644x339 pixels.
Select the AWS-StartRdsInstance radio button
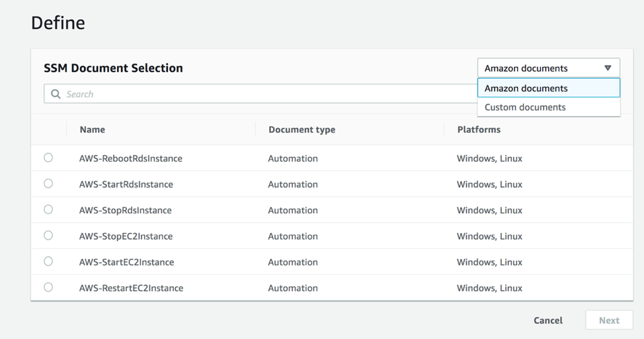[x=48, y=183]
